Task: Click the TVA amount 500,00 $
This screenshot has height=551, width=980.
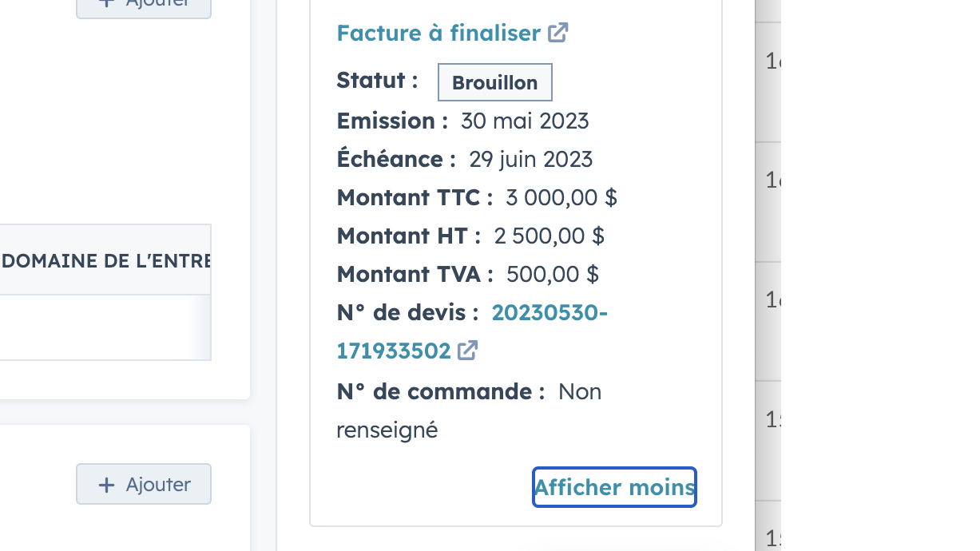Action: click(x=553, y=274)
